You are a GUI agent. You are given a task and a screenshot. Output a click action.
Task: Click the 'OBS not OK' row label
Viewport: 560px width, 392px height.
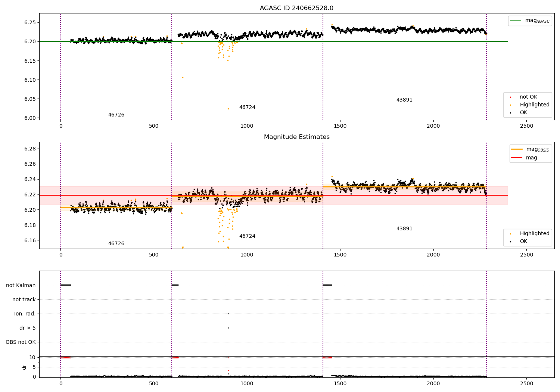point(21,342)
